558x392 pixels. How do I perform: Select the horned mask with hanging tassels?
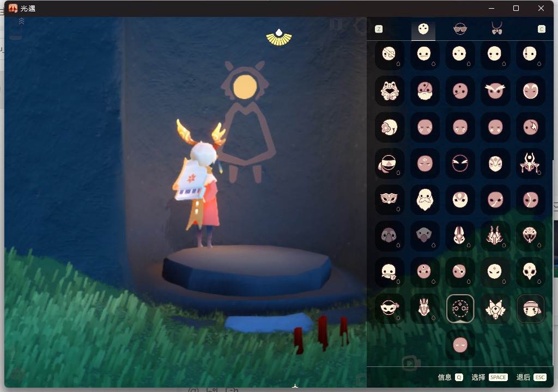pyautogui.click(x=530, y=164)
